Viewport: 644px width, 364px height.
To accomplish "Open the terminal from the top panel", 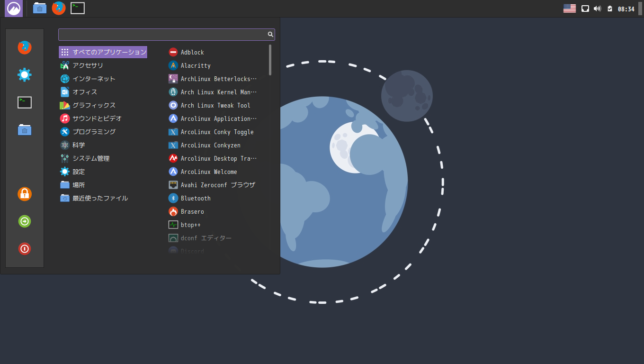I will pyautogui.click(x=78, y=8).
